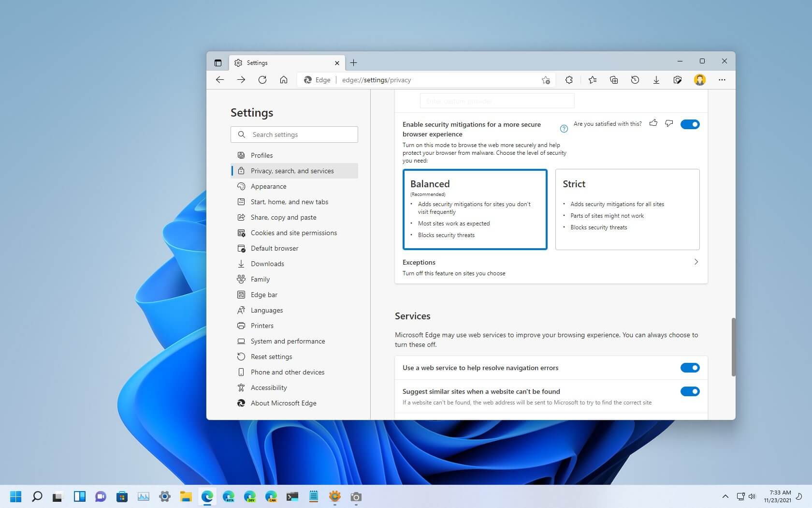
Task: Open About Microsoft Edge
Action: coord(294,403)
